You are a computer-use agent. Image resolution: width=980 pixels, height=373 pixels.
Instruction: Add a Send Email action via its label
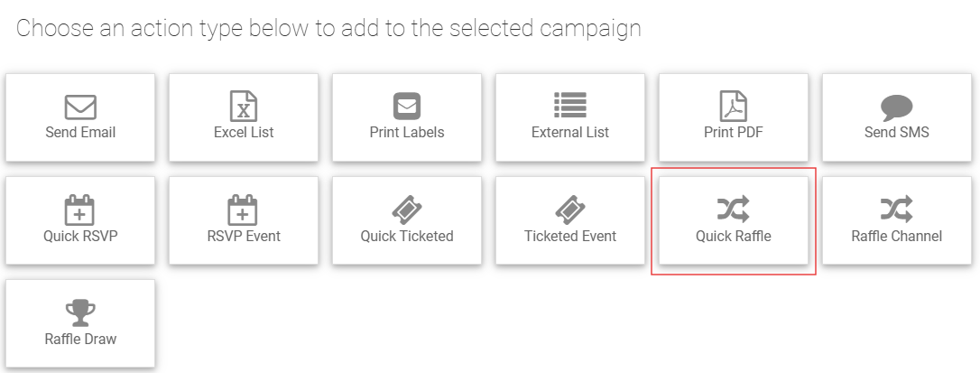[x=80, y=133]
